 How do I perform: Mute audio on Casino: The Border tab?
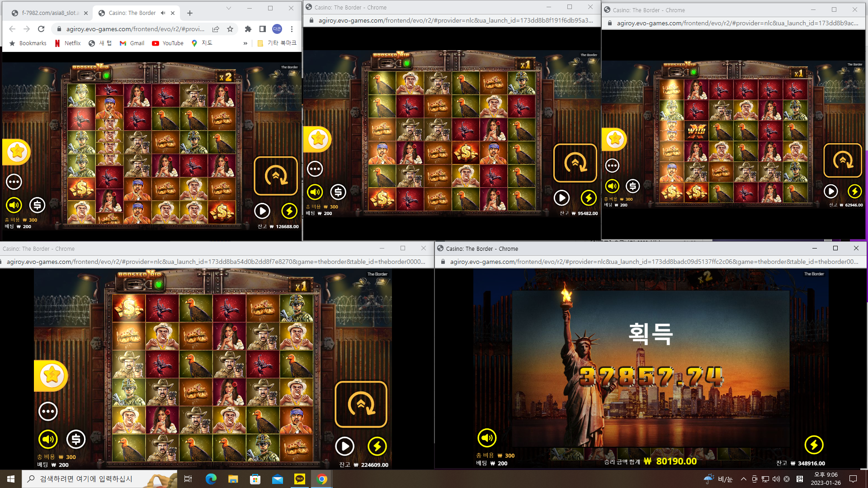(x=163, y=13)
